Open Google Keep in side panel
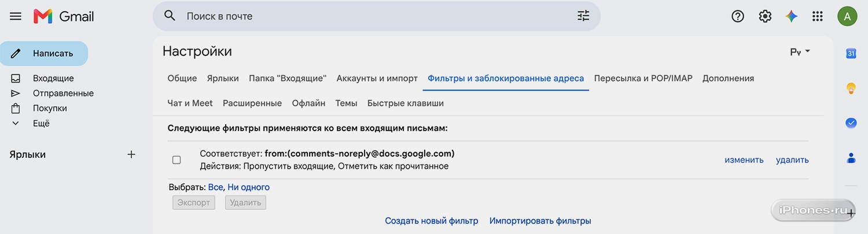This screenshot has height=234, width=868. (851, 88)
